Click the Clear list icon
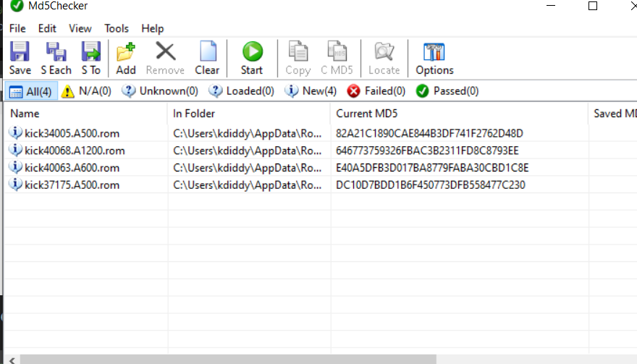Screen dimensions: 637x364 (x=207, y=58)
